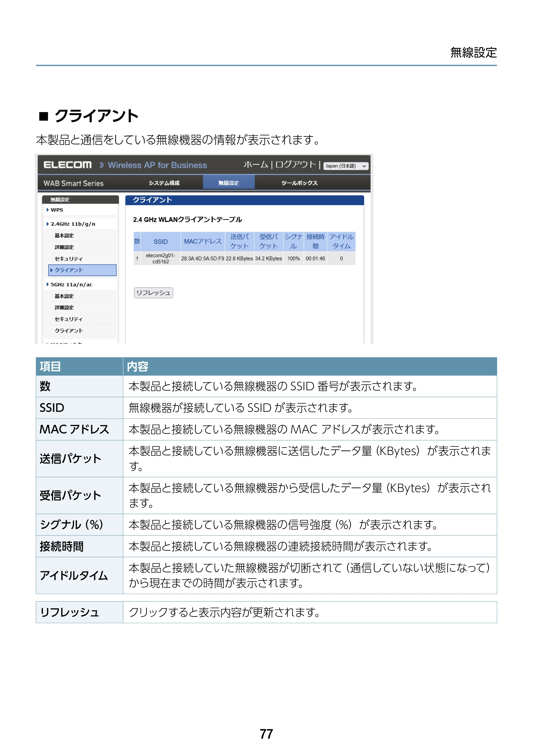Click the ホーム link
This screenshot has width=533, height=756.
256,164
